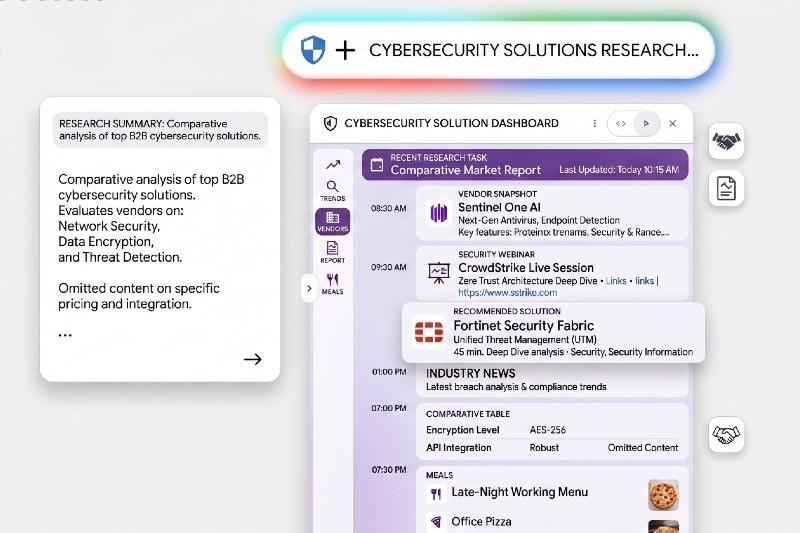Open the Office Pizza item
This screenshot has height=533, width=800.
pos(481,522)
